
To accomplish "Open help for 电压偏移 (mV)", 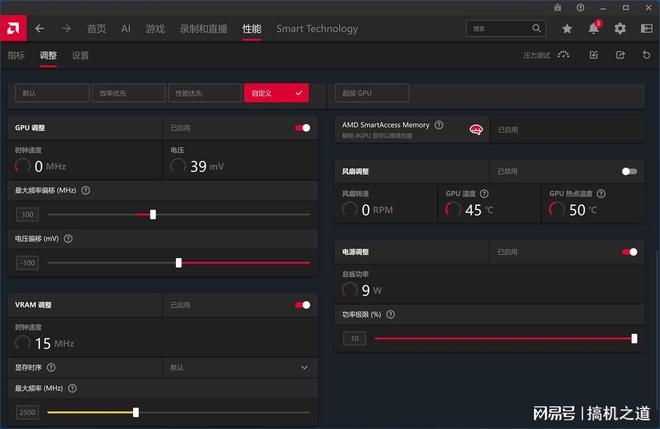I will [x=68, y=239].
